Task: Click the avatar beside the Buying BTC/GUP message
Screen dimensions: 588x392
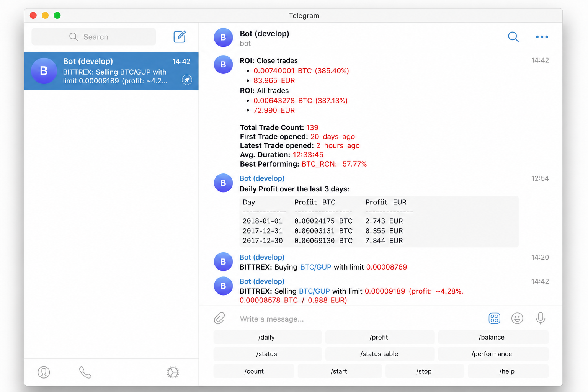Action: click(223, 261)
